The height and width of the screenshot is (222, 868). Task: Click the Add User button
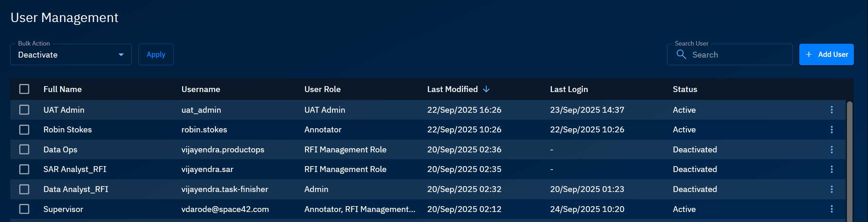[x=826, y=54]
